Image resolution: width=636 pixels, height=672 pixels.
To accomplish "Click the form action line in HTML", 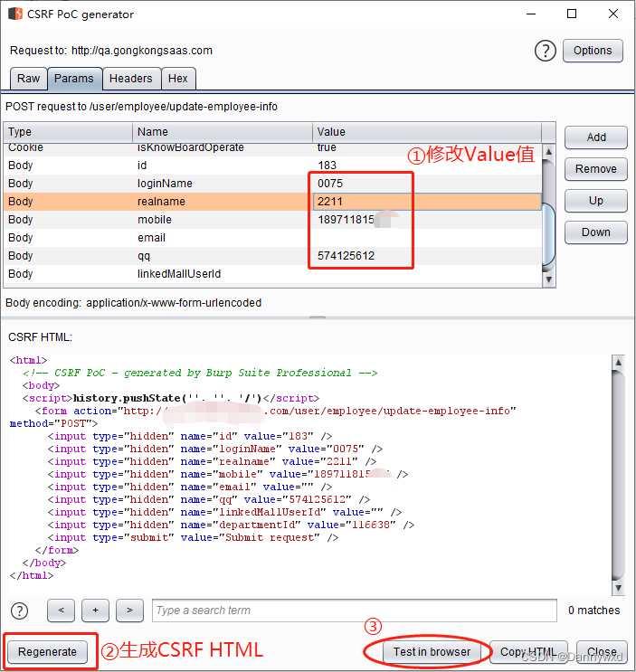I will 276,411.
